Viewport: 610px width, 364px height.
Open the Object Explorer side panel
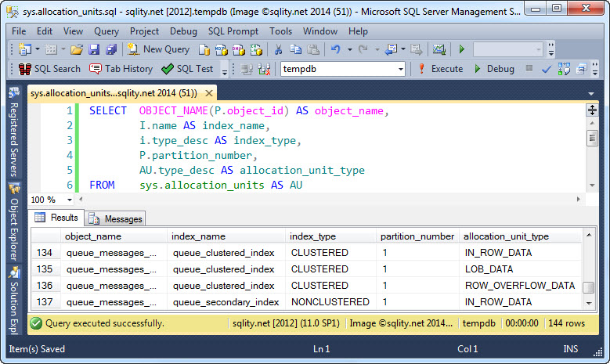[x=14, y=222]
